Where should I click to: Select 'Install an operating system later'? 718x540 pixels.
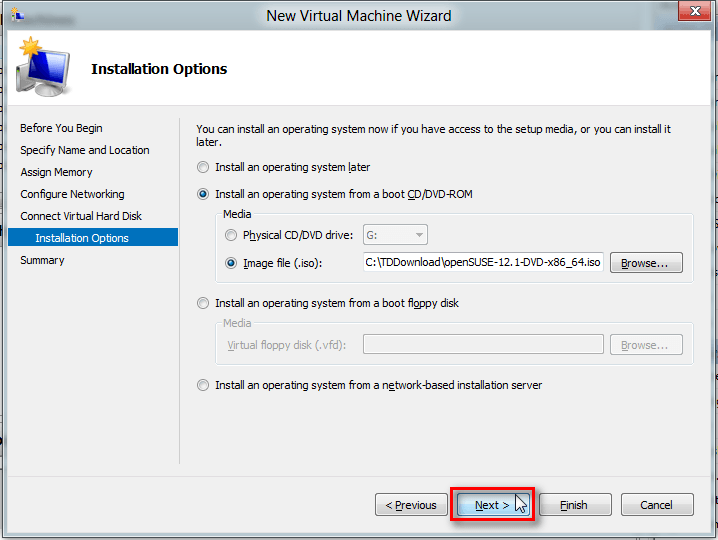(204, 168)
